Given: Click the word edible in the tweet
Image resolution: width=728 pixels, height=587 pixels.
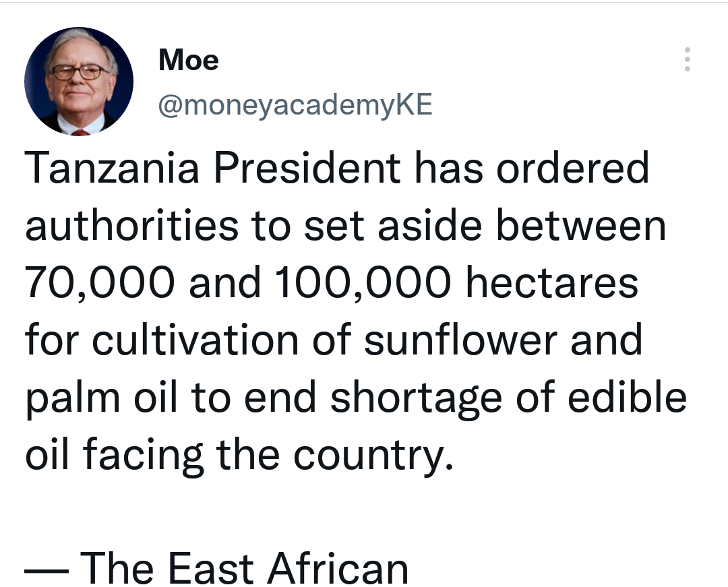Looking at the screenshot, I should coord(628,398).
